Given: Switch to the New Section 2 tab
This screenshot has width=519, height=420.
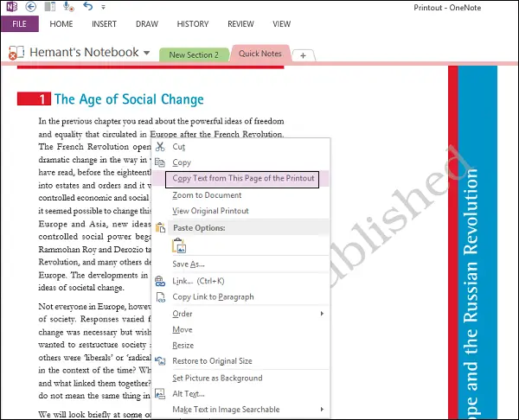Looking at the screenshot, I should (x=194, y=54).
